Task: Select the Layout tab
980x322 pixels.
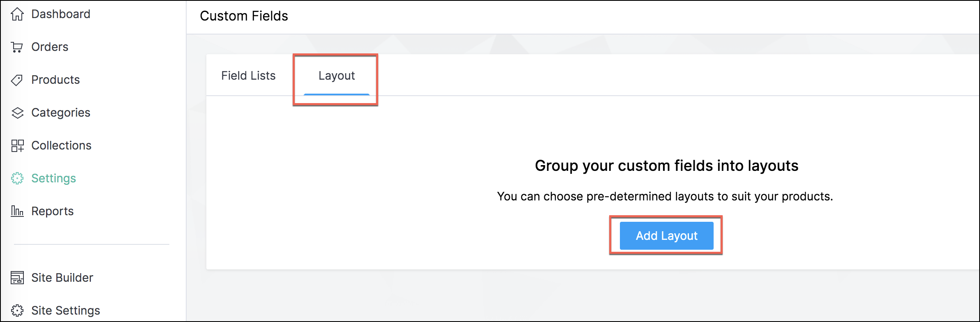Action: 336,76
